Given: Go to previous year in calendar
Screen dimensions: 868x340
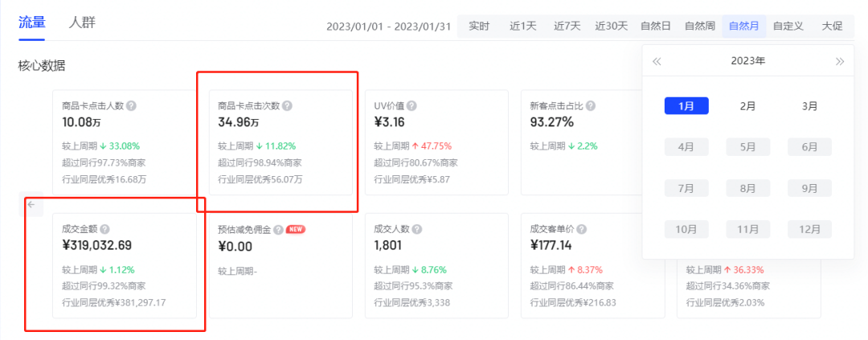Looking at the screenshot, I should (x=657, y=61).
